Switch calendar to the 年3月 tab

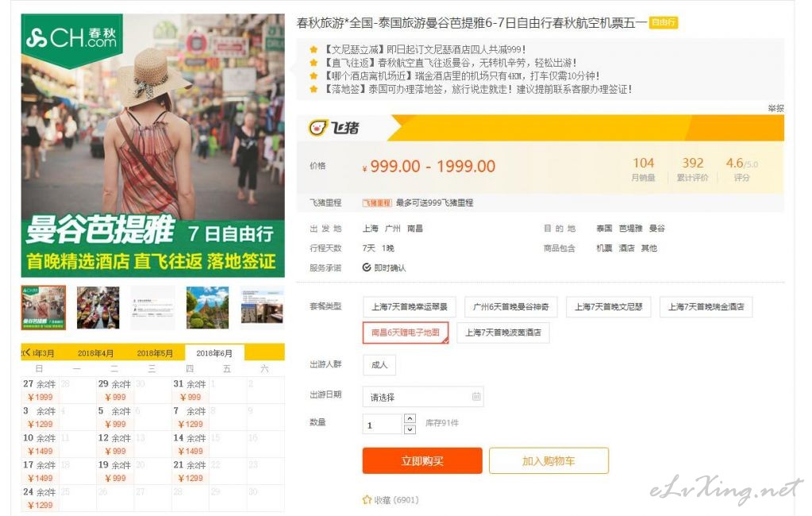tap(43, 352)
